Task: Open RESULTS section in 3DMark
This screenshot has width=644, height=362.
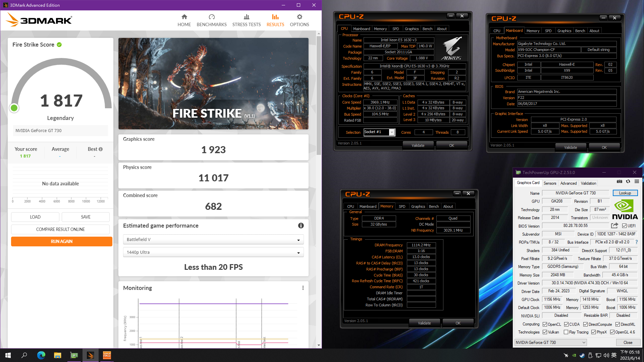Action: coord(275,20)
